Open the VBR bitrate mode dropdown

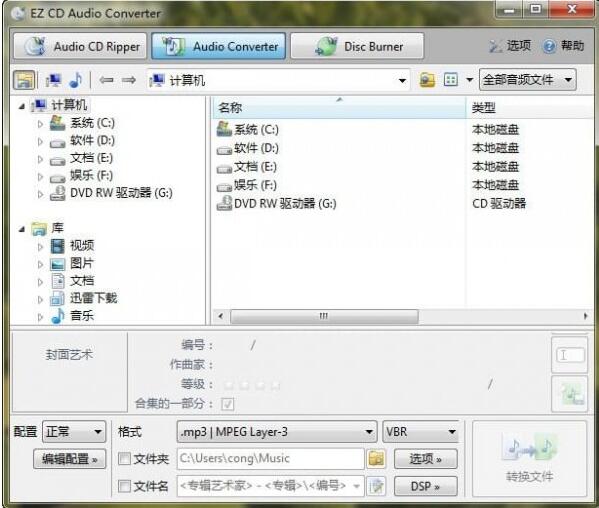(x=420, y=432)
